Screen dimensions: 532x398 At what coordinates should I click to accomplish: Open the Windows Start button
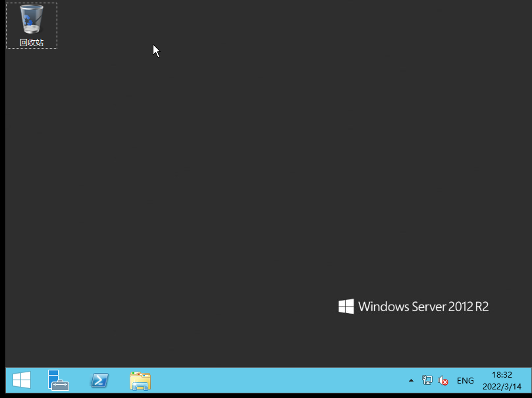pos(22,380)
